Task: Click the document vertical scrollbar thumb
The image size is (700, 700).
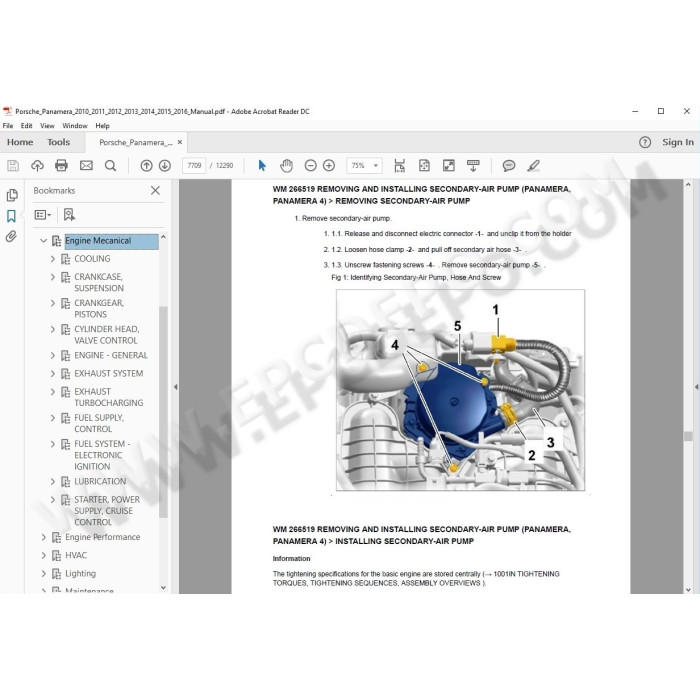Action: 688,436
